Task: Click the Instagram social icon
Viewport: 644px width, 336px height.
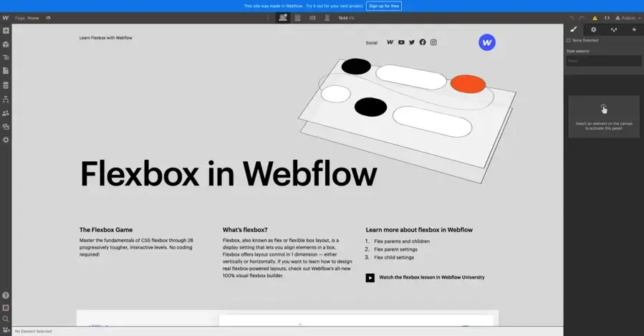Action: (433, 42)
